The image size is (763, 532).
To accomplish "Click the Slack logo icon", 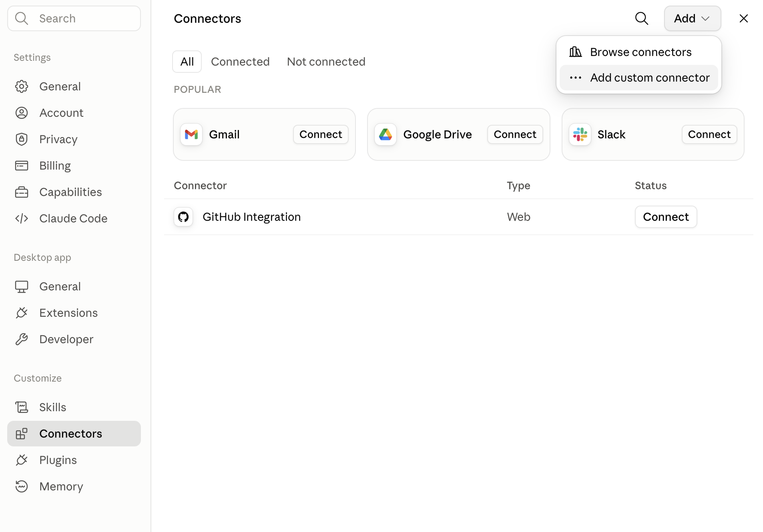I will tap(580, 134).
